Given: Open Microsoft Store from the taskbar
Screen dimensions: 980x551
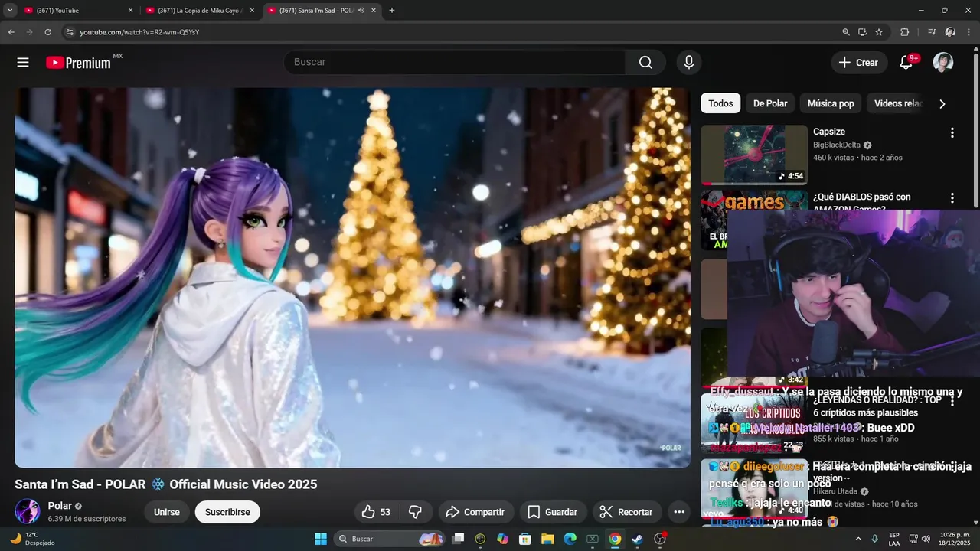Looking at the screenshot, I should [525, 539].
